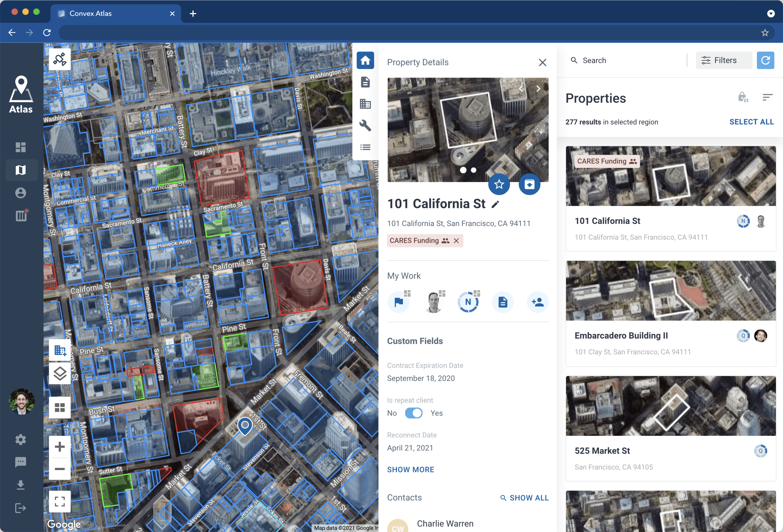The width and height of the screenshot is (783, 532).
Task: Open the Filters panel
Action: [x=724, y=60]
